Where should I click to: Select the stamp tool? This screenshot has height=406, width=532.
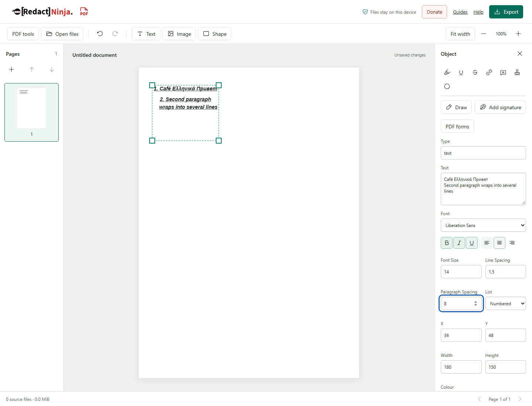click(517, 72)
